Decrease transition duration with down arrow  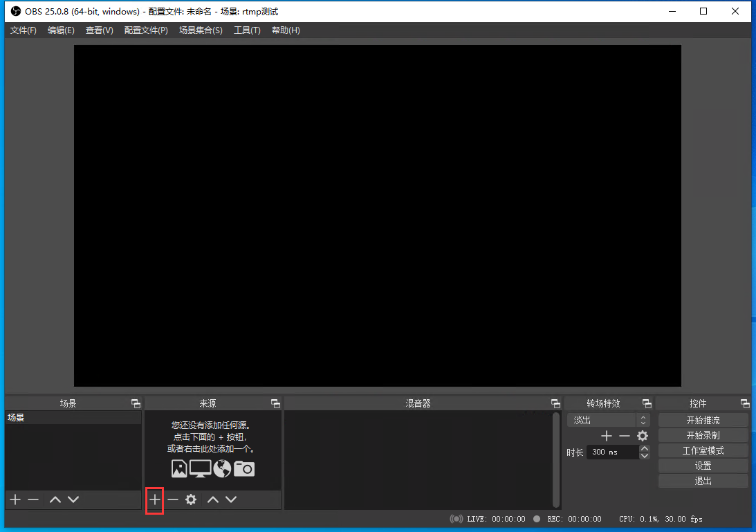pos(644,455)
